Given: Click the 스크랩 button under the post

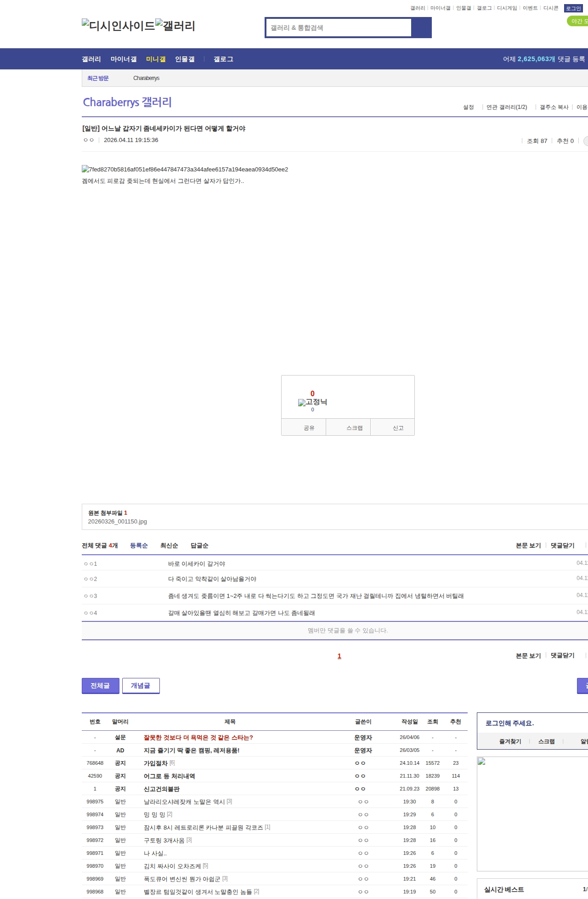Looking at the screenshot, I should (354, 428).
